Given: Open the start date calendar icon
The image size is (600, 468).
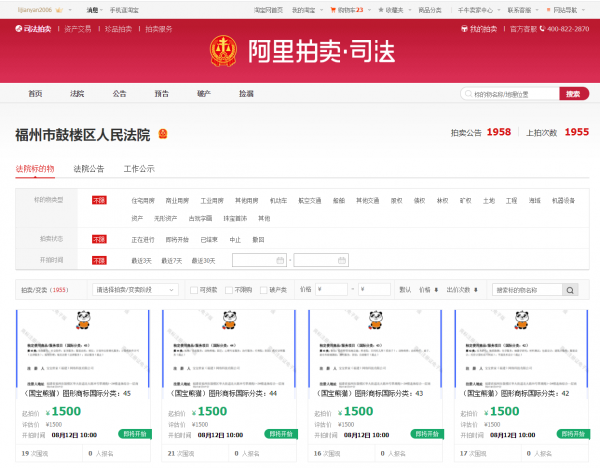Looking at the screenshot, I should (280, 260).
